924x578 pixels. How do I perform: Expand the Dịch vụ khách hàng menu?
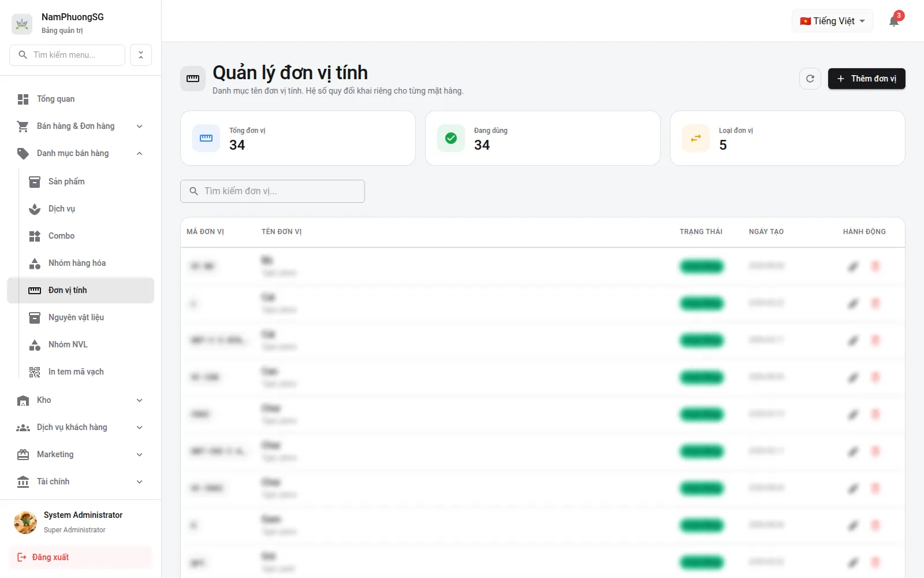tap(80, 427)
